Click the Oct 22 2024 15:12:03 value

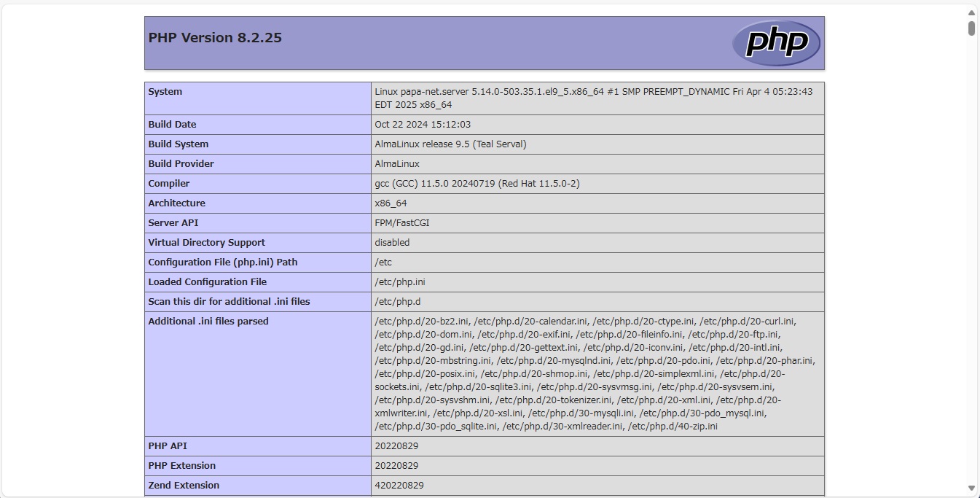click(x=423, y=125)
